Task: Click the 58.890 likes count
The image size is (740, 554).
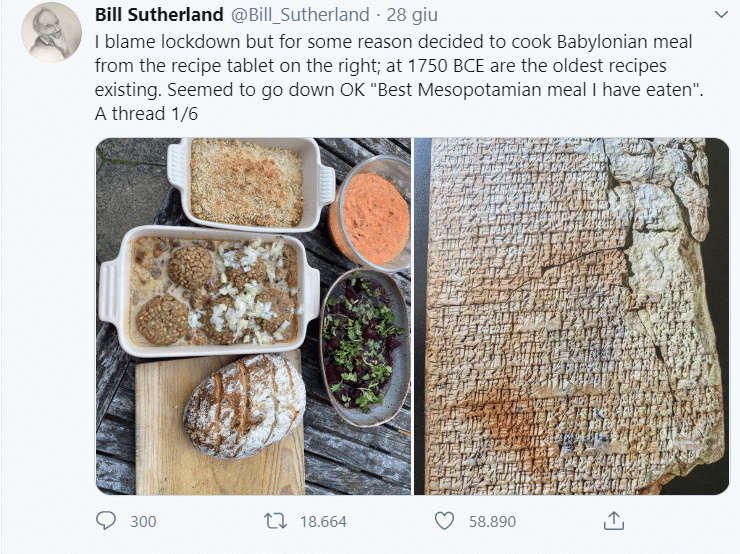Action: [x=492, y=521]
